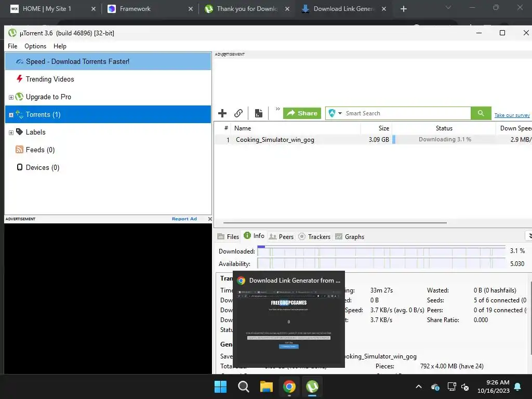Image resolution: width=532 pixels, height=399 pixels.
Task: Click the Add Torrent from URL link icon
Action: click(x=238, y=113)
